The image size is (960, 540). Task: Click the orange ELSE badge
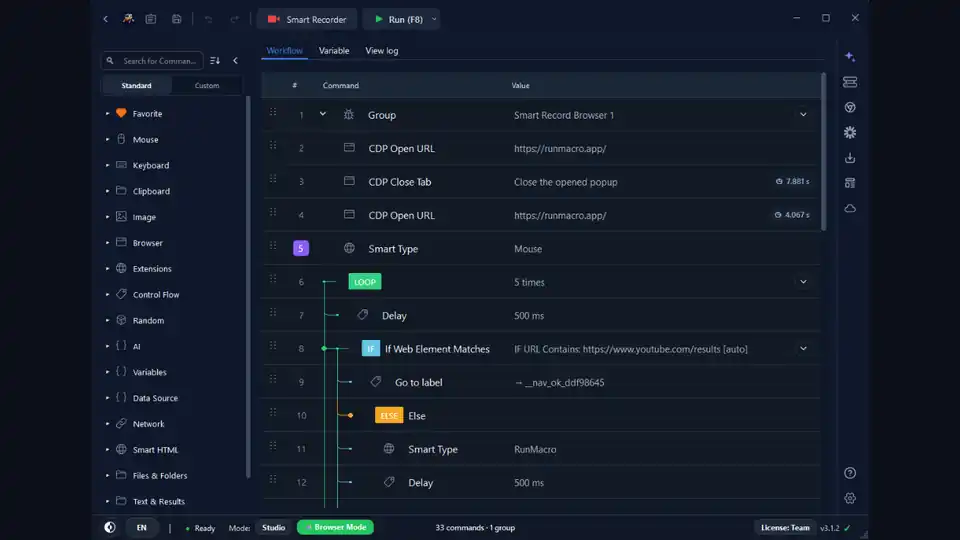tap(389, 415)
